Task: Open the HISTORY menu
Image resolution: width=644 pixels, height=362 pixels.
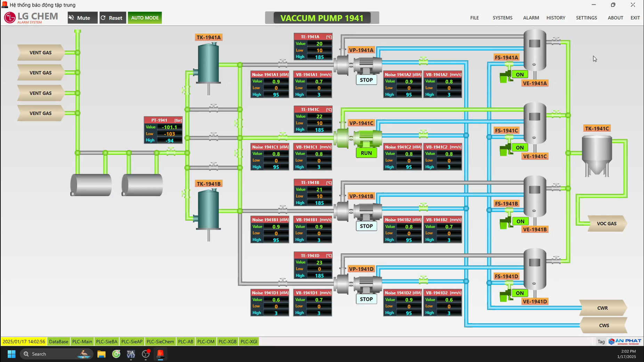Action: tap(555, 18)
